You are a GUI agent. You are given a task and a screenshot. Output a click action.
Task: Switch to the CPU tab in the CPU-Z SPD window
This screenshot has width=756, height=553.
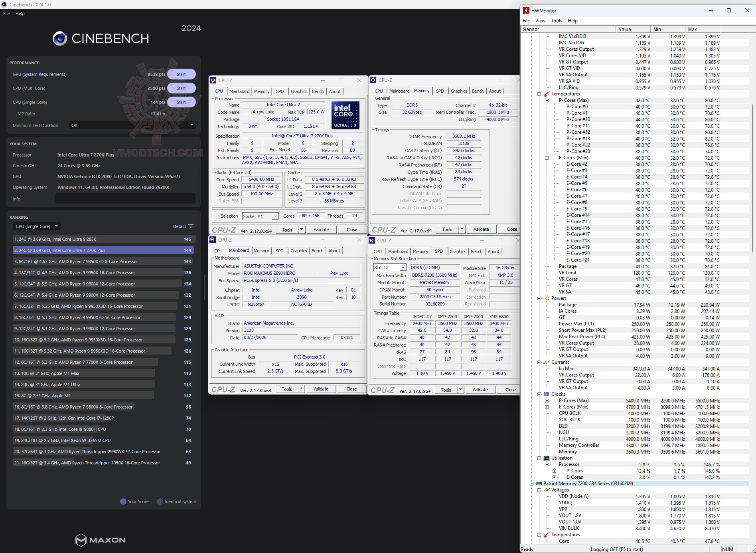pos(377,252)
